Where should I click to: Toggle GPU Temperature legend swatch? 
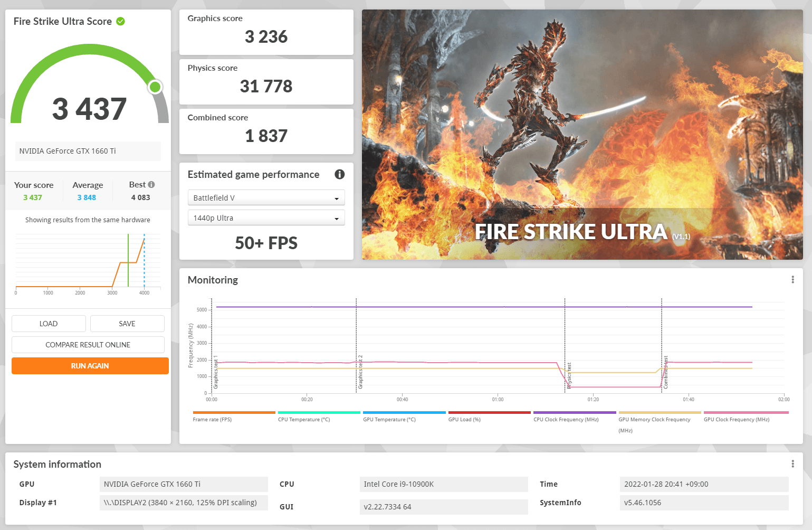pos(405,412)
